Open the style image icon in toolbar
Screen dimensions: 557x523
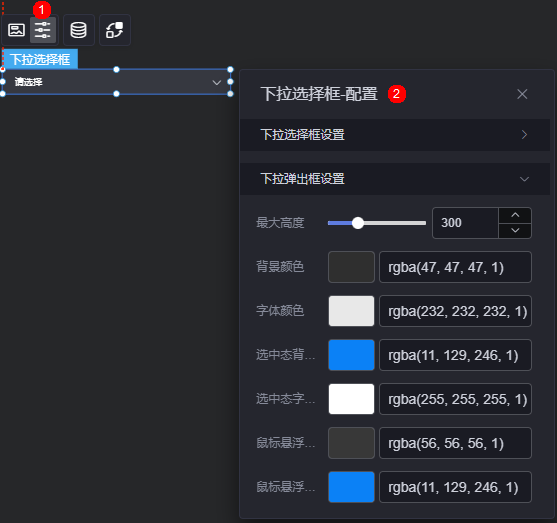(16, 30)
